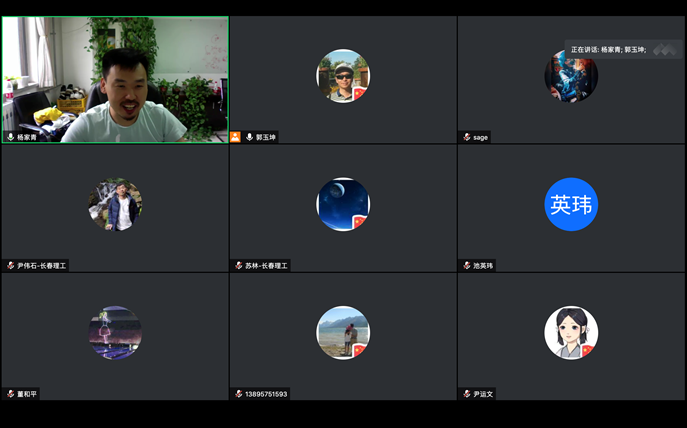Click the name label 尹伟石-长春理工
687x428 pixels.
click(42, 266)
